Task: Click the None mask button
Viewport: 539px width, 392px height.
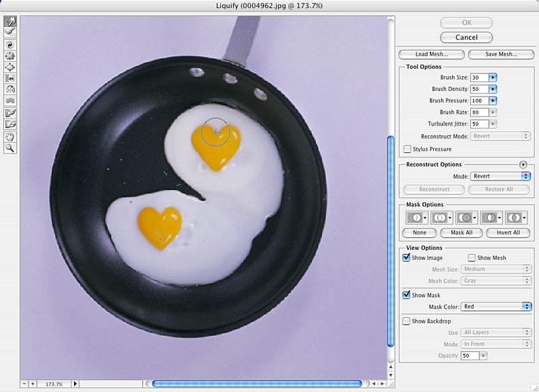Action: (419, 232)
